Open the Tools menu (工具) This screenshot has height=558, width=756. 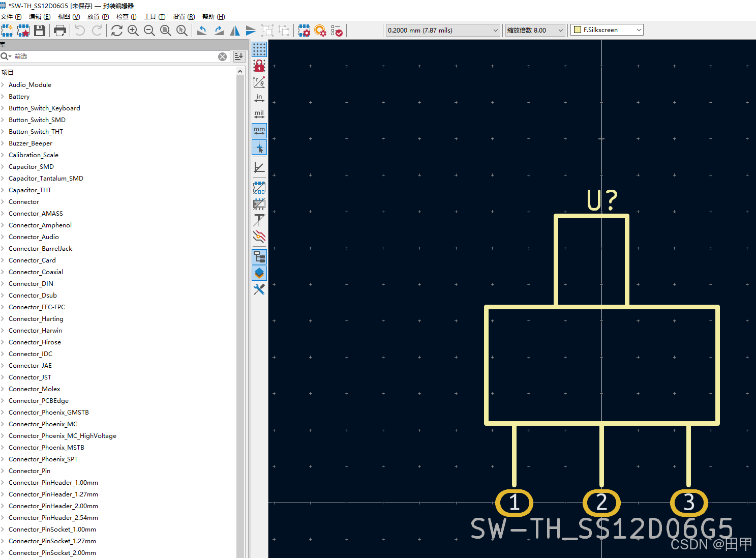pyautogui.click(x=155, y=17)
